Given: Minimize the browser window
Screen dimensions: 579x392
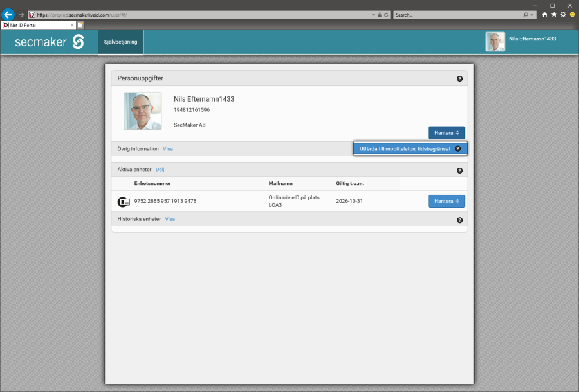Looking at the screenshot, I should (535, 6).
